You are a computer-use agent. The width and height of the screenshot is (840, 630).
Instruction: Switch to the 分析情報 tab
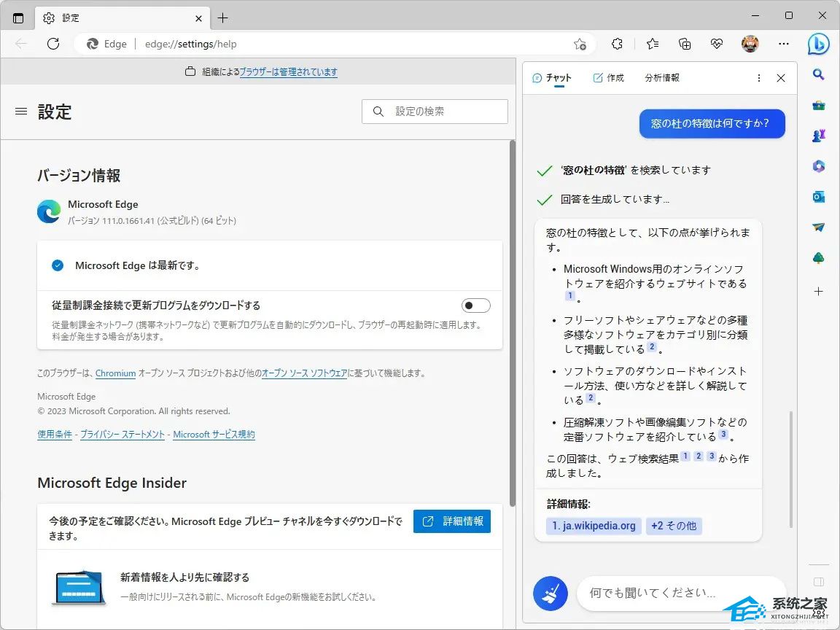coord(661,78)
